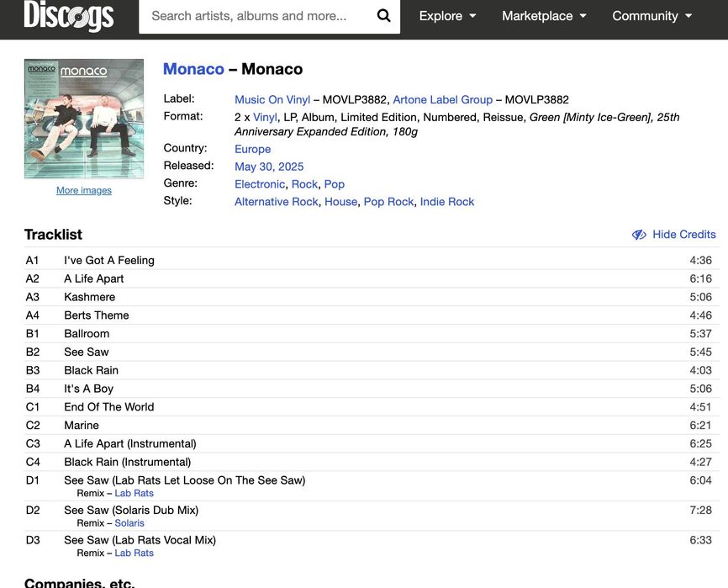Click track position label C1
The width and height of the screenshot is (728, 588).
click(x=33, y=407)
